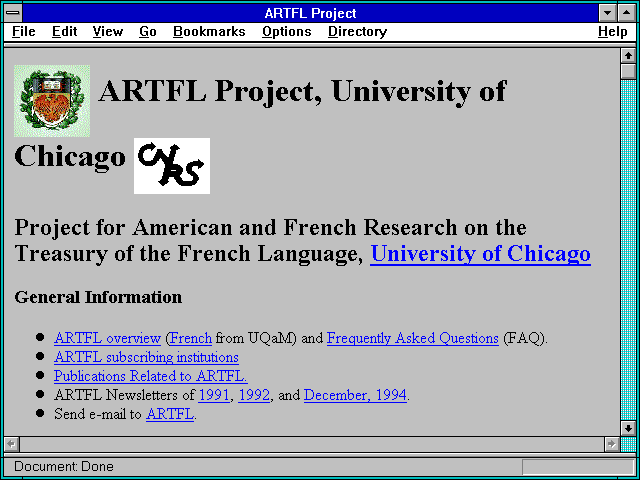Open the Help menu

[612, 31]
